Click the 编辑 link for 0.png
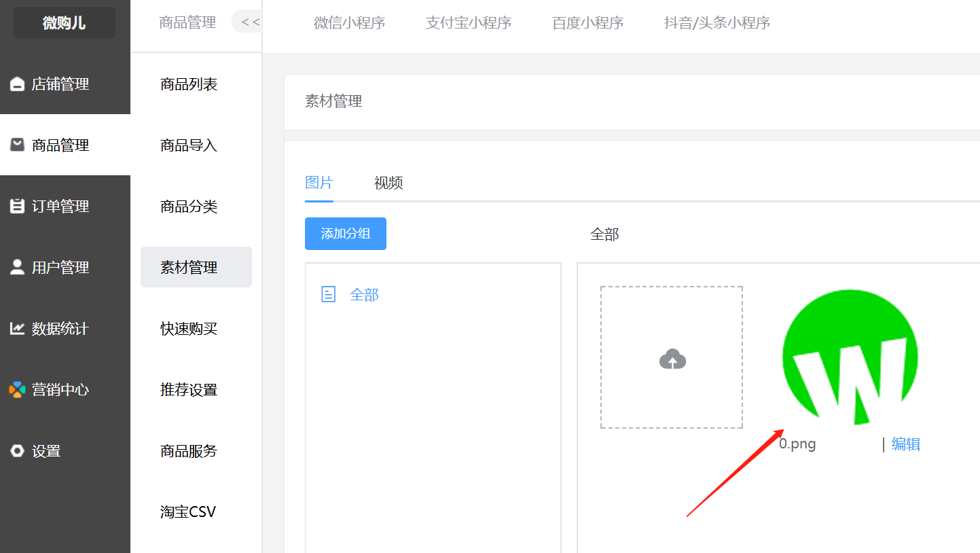This screenshot has width=980, height=553. point(906,444)
